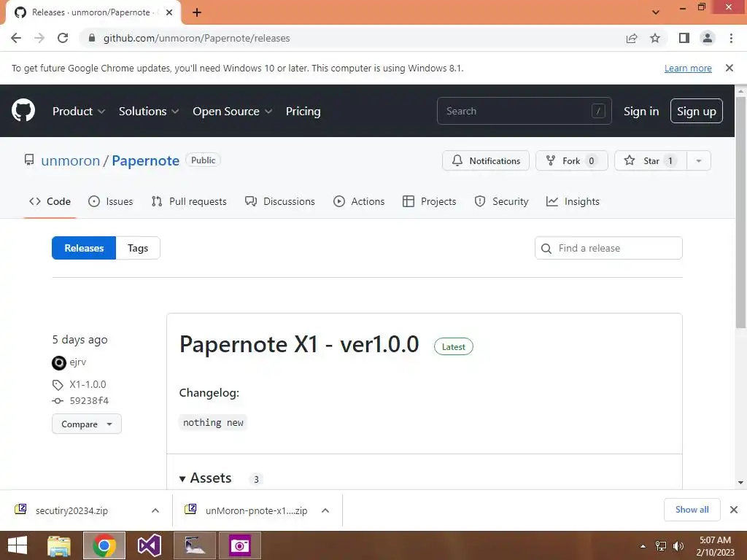Switch to the Issues tab
This screenshot has height=560, width=747.
(111, 201)
